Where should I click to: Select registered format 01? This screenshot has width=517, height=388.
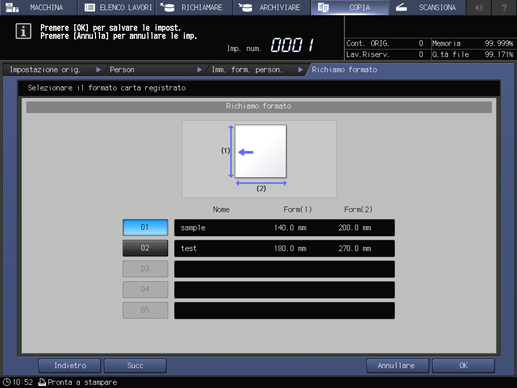(145, 227)
